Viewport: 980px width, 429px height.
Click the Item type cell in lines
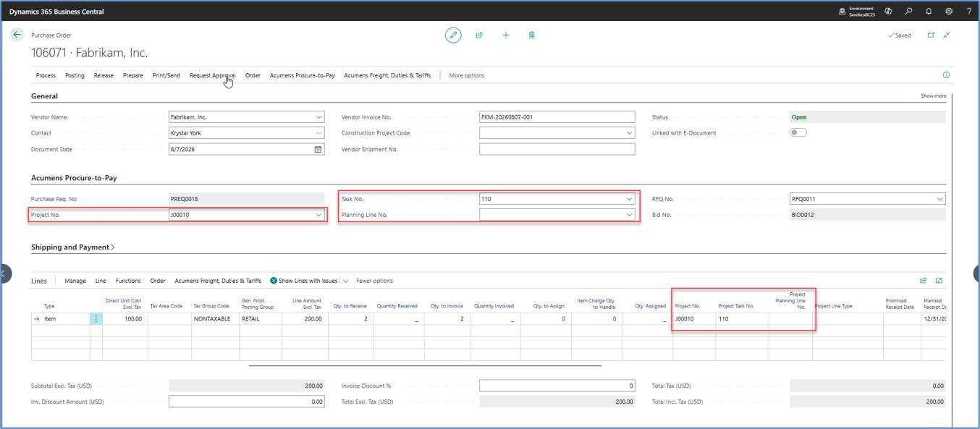[66, 318]
